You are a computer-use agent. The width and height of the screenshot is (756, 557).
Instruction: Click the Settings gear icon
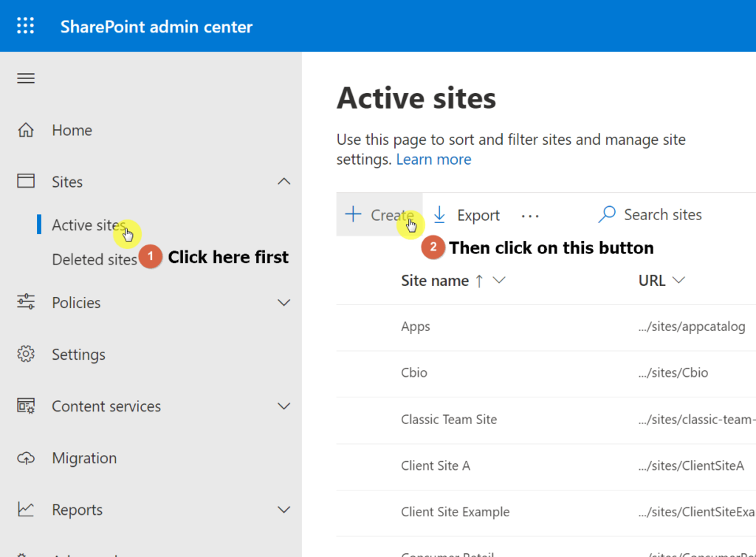click(26, 354)
